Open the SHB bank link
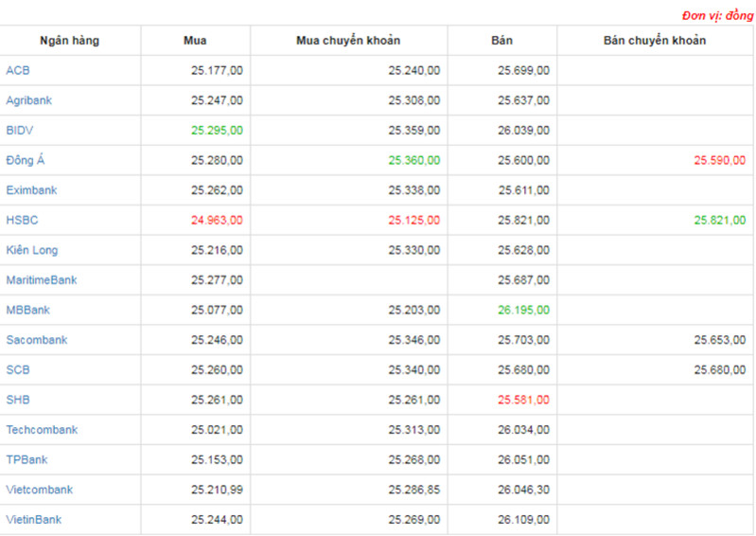This screenshot has width=756, height=536. point(18,400)
